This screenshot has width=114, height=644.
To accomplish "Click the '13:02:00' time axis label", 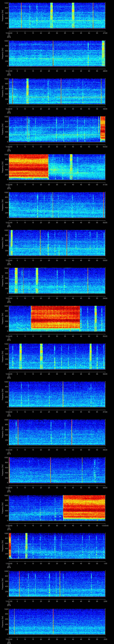I will (9, 639).
